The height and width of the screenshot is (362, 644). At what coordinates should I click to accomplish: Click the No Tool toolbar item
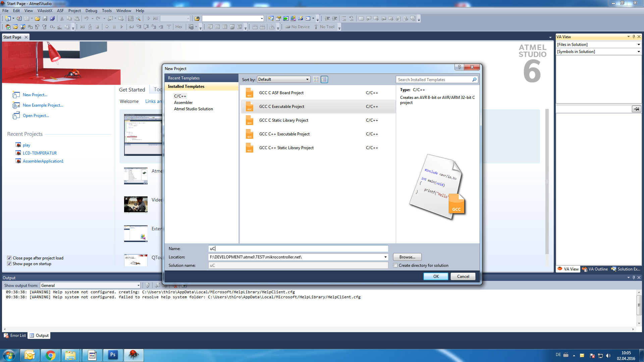(324, 27)
